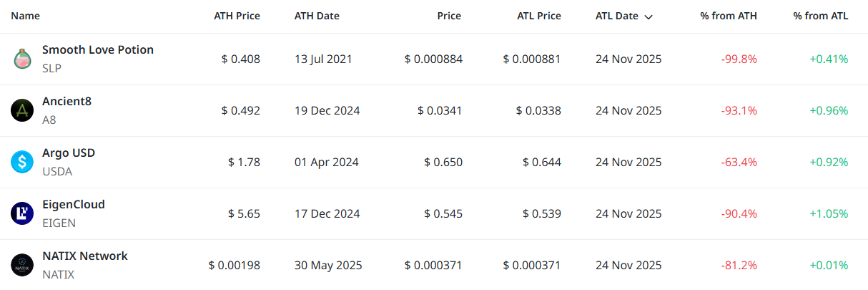Screen dimensions: 868x290
Task: Click the Argo USD dollar icon
Action: (x=22, y=162)
